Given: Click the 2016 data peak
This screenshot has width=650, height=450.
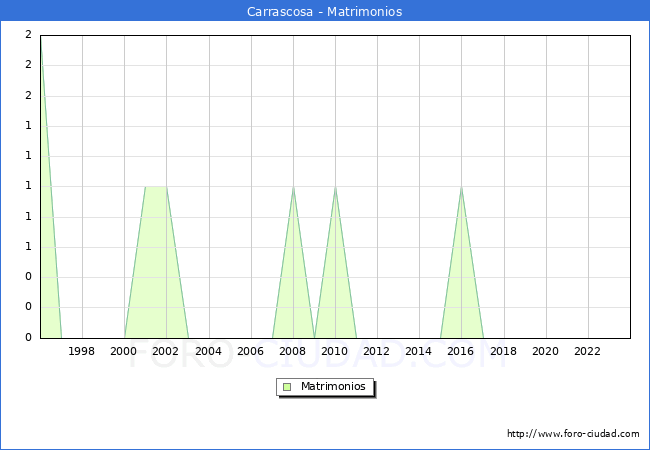Looking at the screenshot, I should click(461, 188).
